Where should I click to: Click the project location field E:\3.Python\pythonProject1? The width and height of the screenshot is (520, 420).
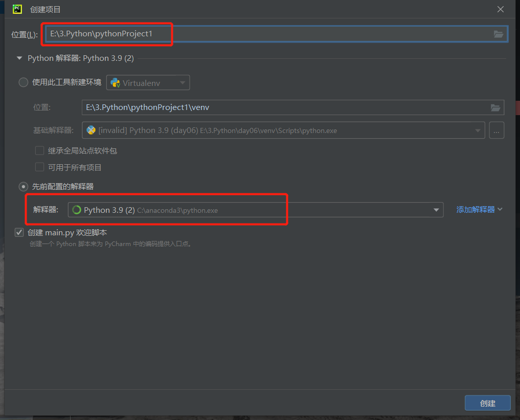pos(276,34)
